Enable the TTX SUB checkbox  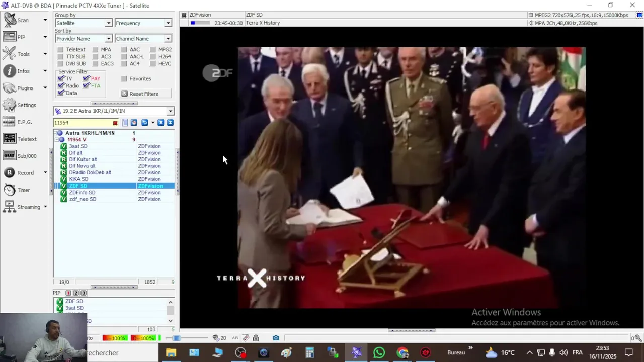click(60, 57)
